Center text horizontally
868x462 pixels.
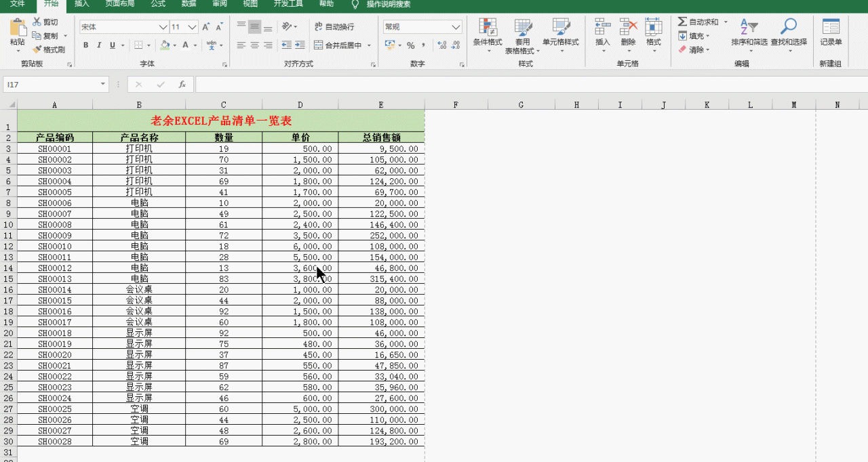[254, 45]
